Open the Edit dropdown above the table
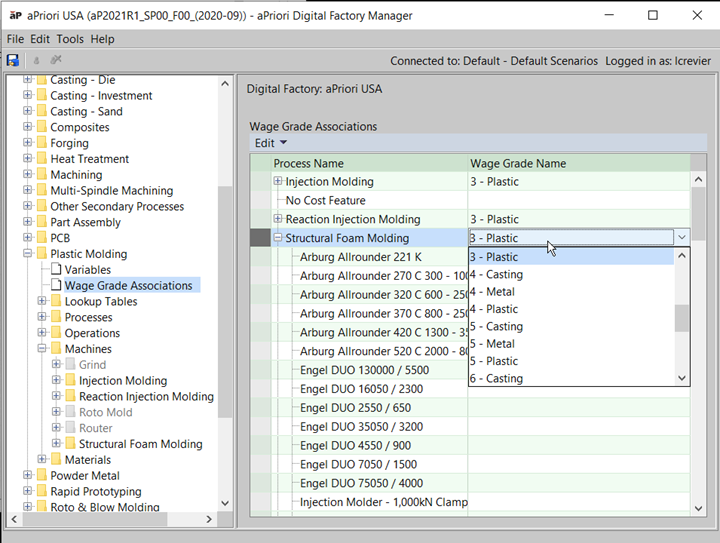 [x=271, y=143]
